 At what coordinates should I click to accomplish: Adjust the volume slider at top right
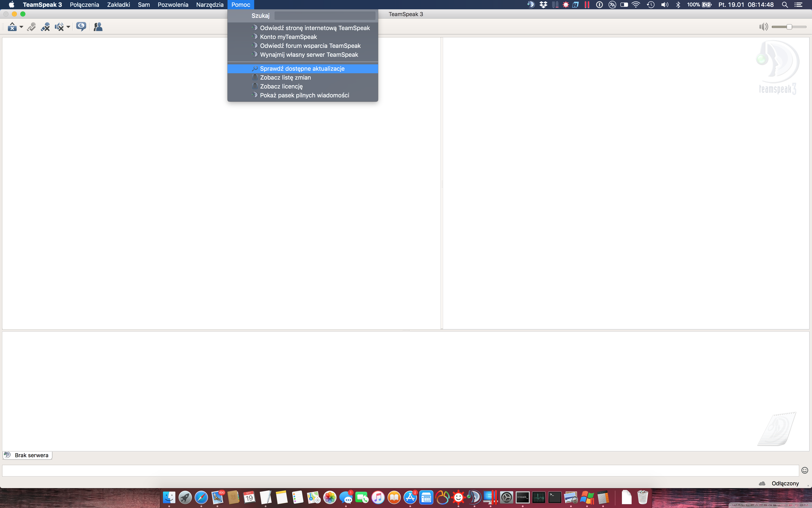[x=789, y=27]
